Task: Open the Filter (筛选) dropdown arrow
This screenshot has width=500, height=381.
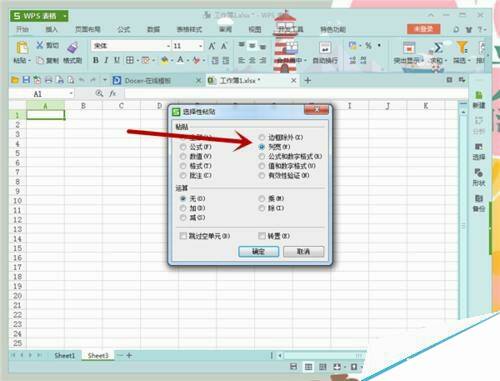Action: tap(469, 61)
